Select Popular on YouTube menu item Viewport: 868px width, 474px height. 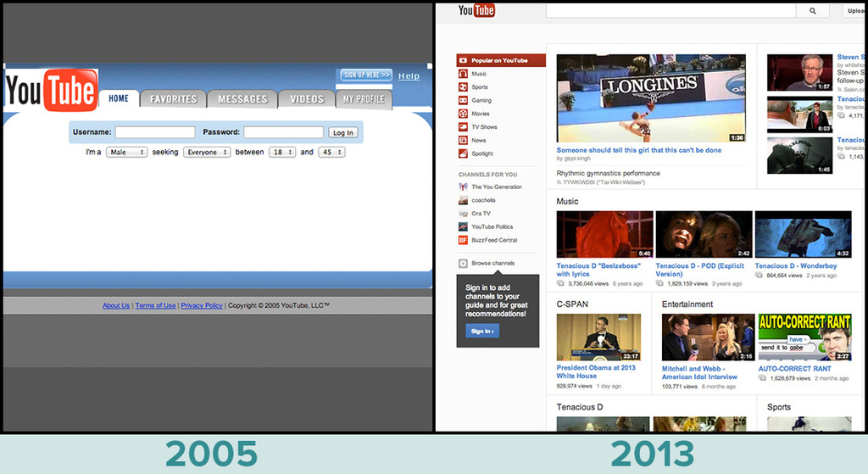pos(501,60)
